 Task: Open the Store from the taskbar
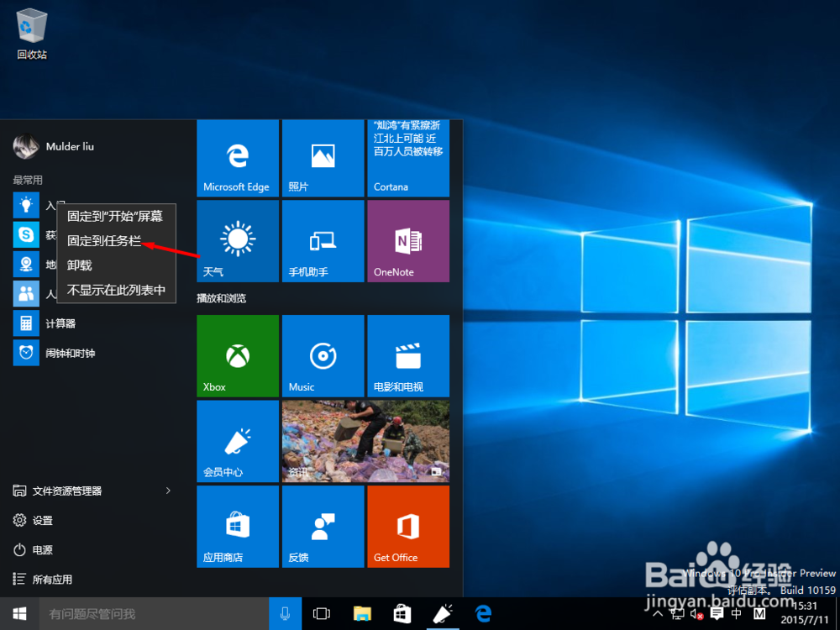pos(402,614)
